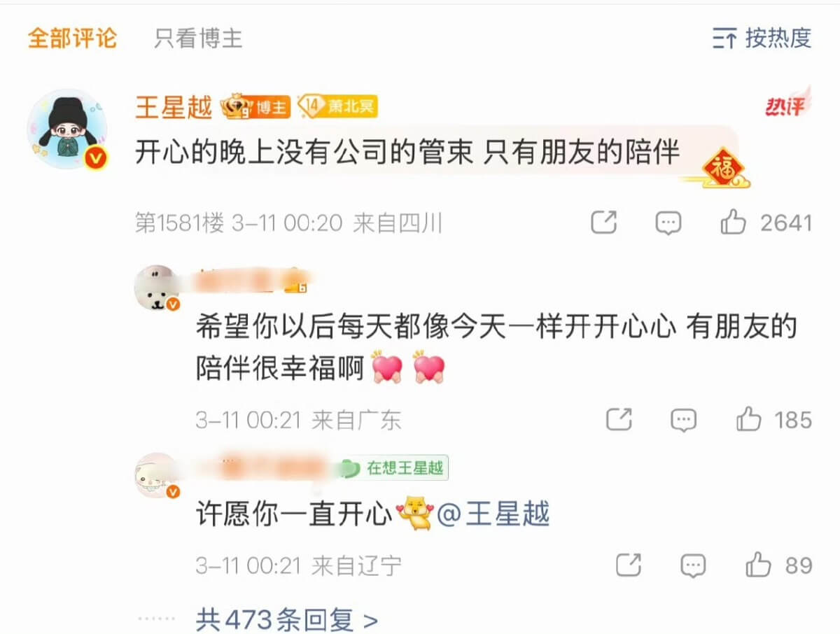Tap the 博主 badge icon
This screenshot has height=634, width=840.
click(256, 107)
